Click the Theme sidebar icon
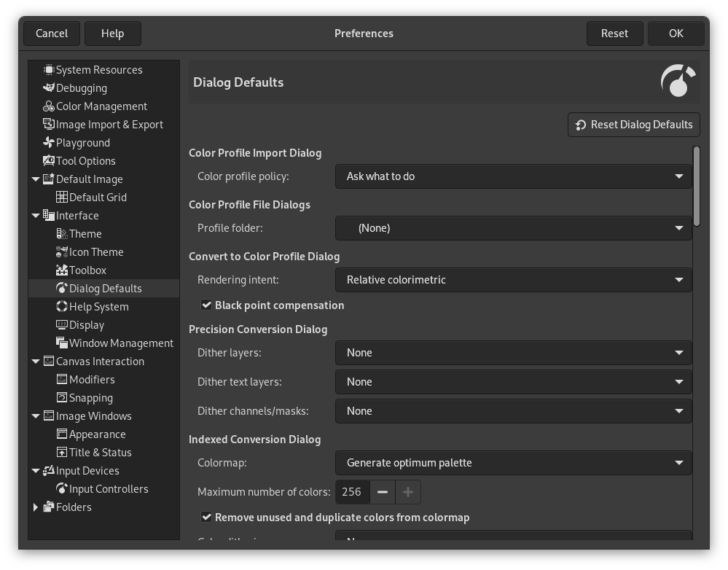 pos(63,233)
